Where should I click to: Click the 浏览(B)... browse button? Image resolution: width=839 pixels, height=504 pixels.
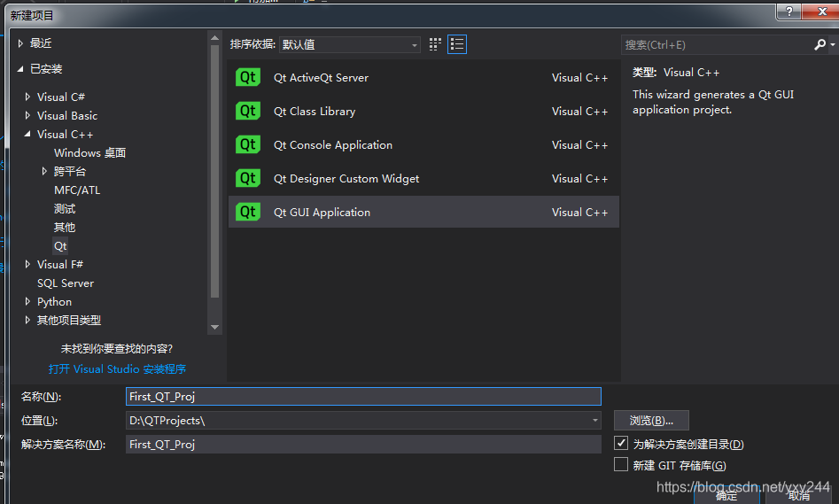coord(651,421)
